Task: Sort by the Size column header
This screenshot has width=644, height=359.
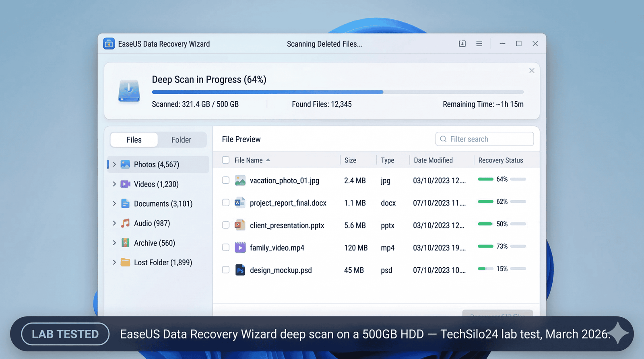Action: coord(350,160)
